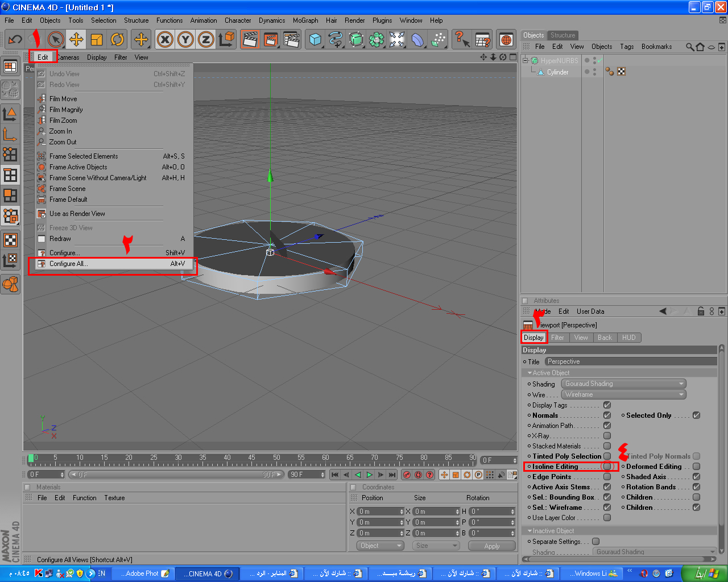Screen dimensions: 728x582
Task: Click the Play Forwards button
Action: coord(369,475)
